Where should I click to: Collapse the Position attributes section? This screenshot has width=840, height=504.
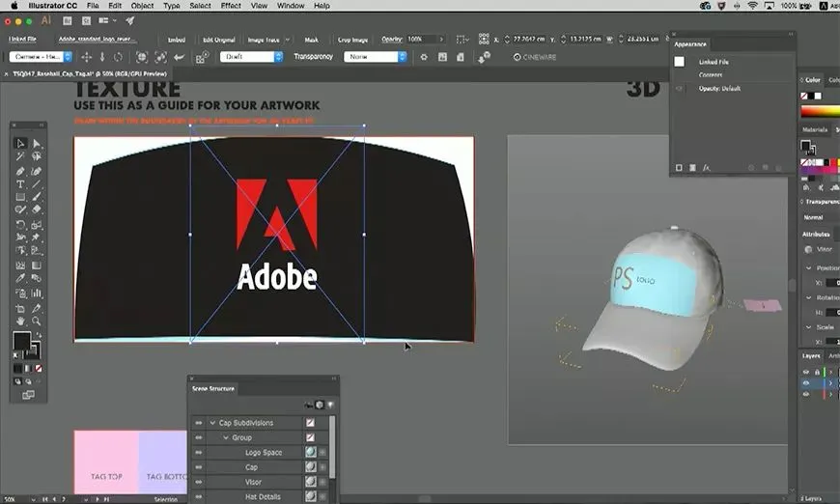point(809,267)
